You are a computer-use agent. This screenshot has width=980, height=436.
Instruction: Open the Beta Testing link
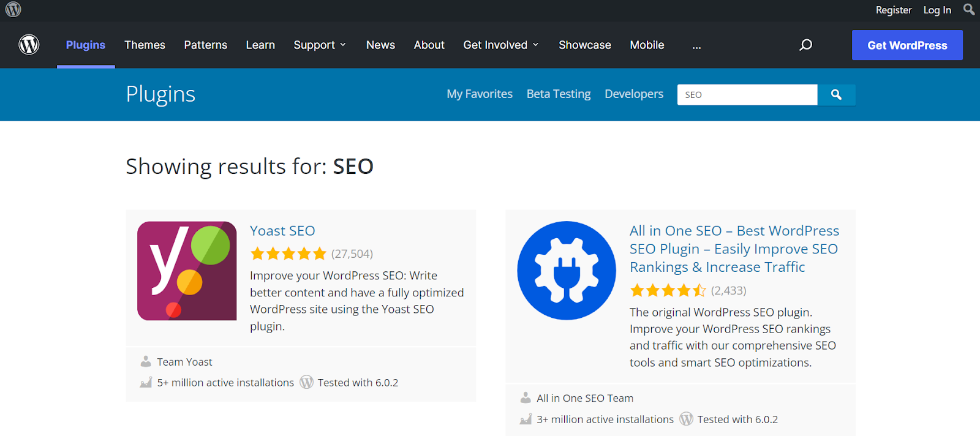click(x=559, y=94)
